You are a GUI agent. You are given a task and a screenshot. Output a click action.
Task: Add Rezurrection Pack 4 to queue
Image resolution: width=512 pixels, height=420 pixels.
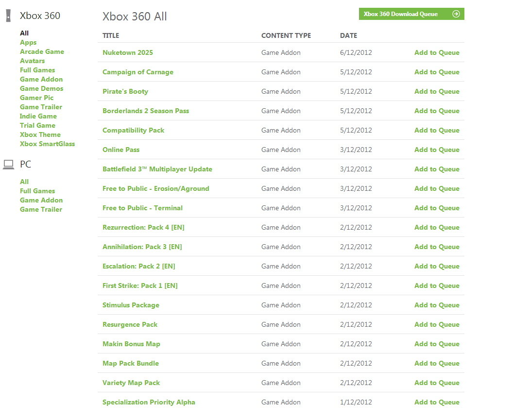click(x=437, y=227)
